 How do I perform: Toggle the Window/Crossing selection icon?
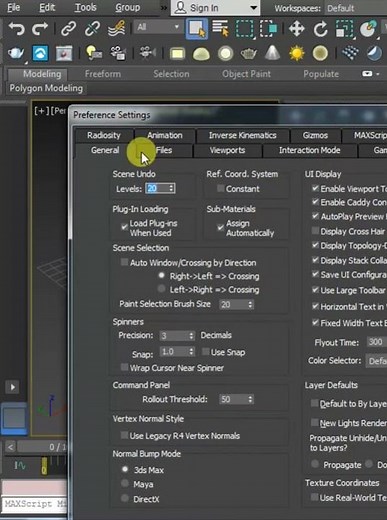pyautogui.click(x=269, y=29)
